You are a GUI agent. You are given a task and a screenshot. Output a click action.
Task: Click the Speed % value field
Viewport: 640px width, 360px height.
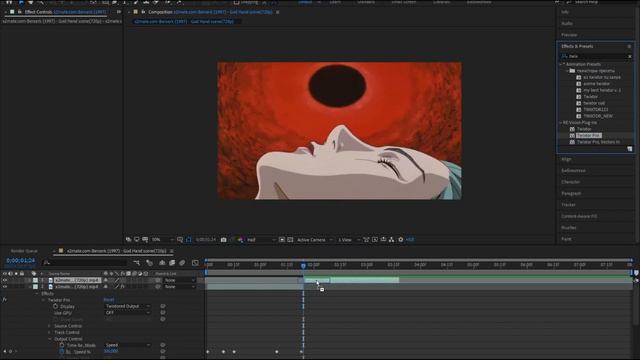point(111,351)
